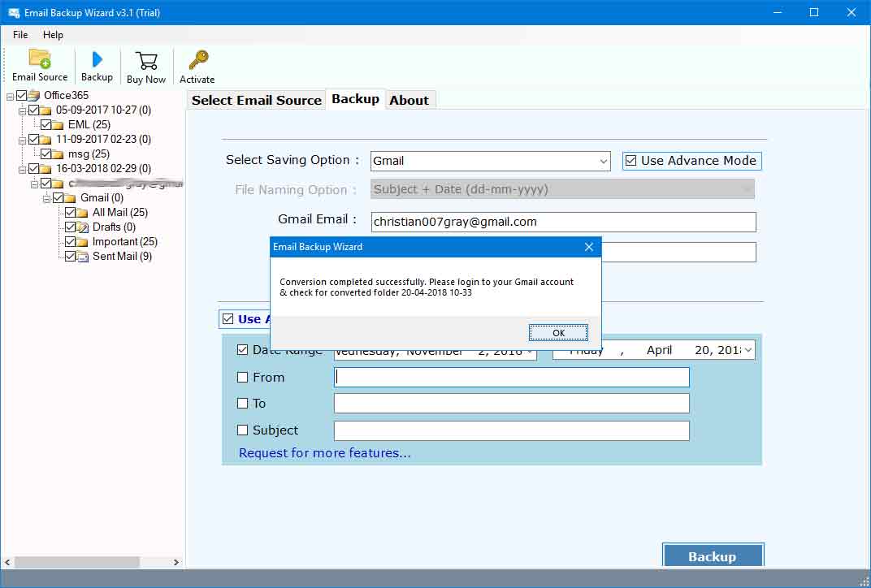Click the Drafts folder icon
871x588 pixels.
click(x=82, y=227)
